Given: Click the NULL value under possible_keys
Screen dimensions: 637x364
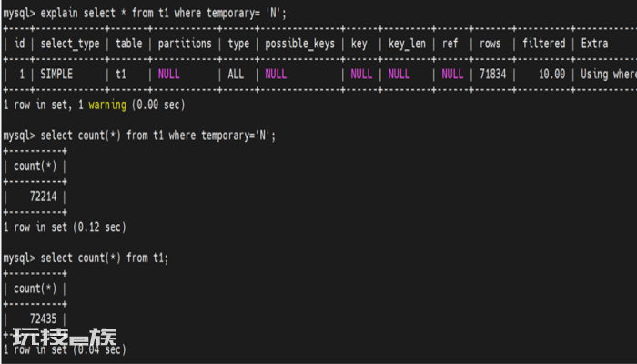Looking at the screenshot, I should pyautogui.click(x=276, y=75).
